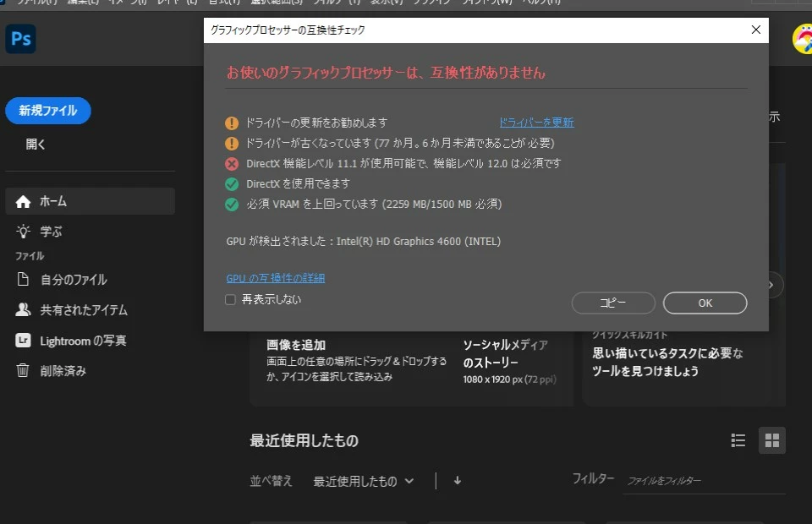Viewport: 812px width, 524px height.
Task: Toggle sort direction arrow
Action: [458, 481]
